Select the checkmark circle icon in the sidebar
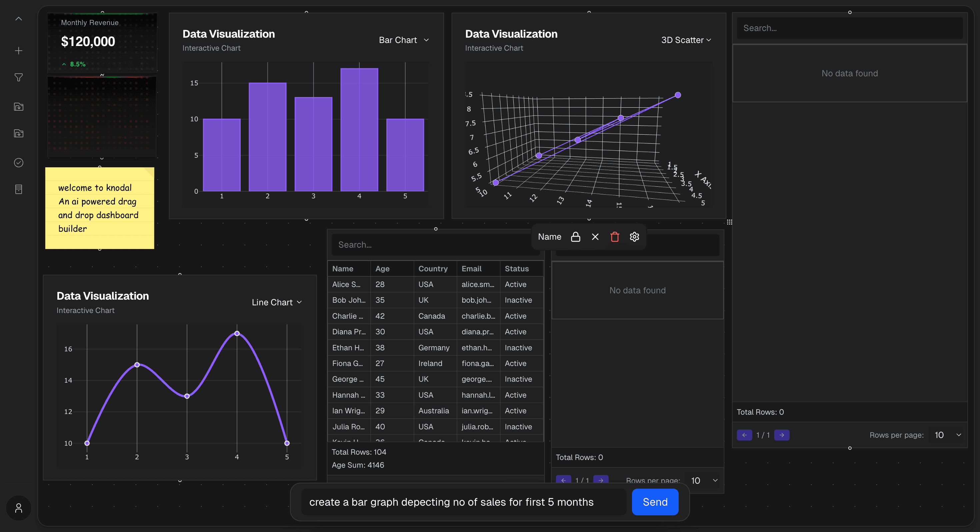Viewport: 980px width, 532px height. (x=18, y=162)
